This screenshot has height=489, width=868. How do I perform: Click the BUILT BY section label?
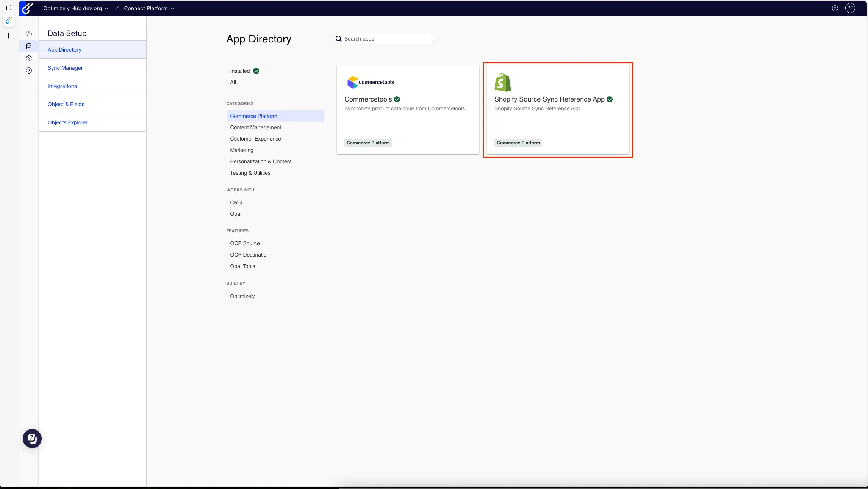click(236, 283)
